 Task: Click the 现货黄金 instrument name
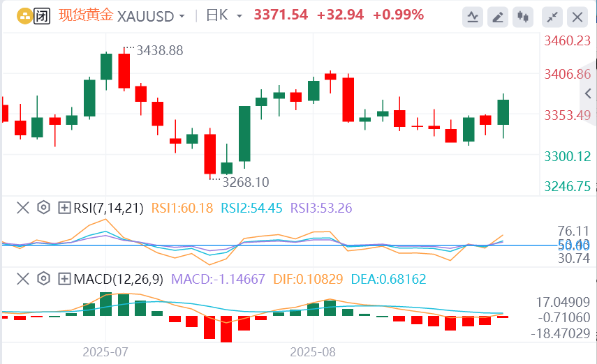[85, 15]
